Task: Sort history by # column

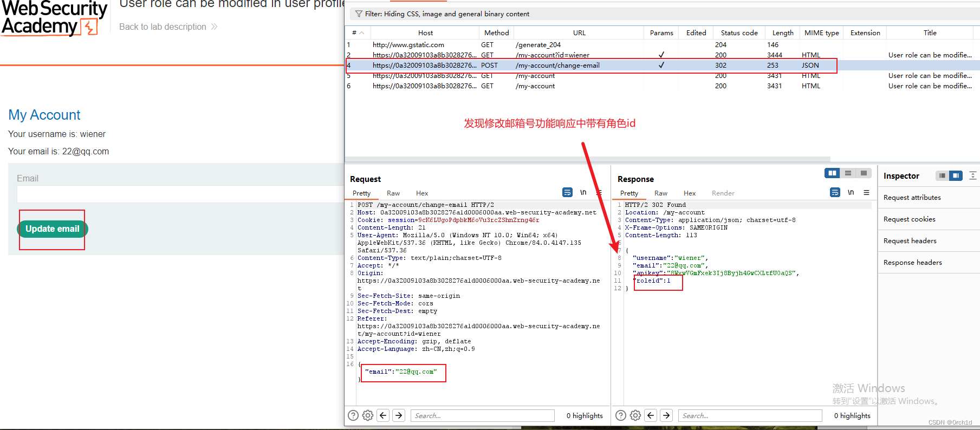Action: pyautogui.click(x=358, y=32)
